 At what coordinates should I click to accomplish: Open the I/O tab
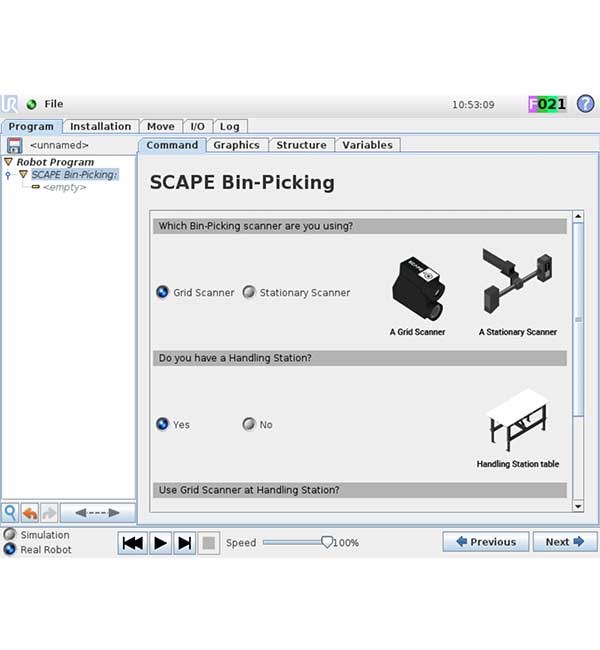197,126
